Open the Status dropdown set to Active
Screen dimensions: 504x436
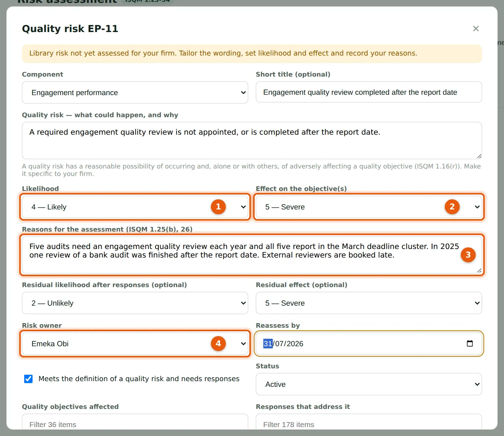point(369,384)
